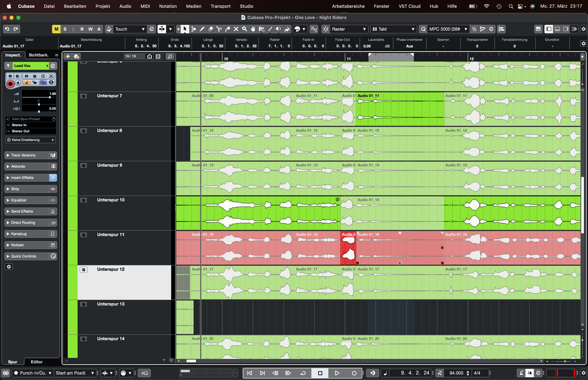Select the Eraser tool
This screenshot has width=588, height=380.
(x=210, y=29)
